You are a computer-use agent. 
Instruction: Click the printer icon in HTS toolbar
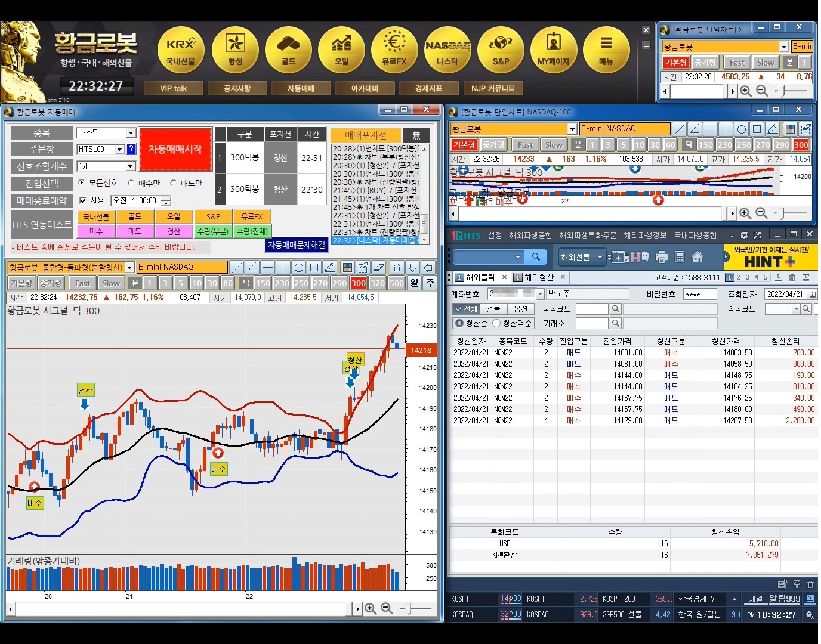click(661, 257)
